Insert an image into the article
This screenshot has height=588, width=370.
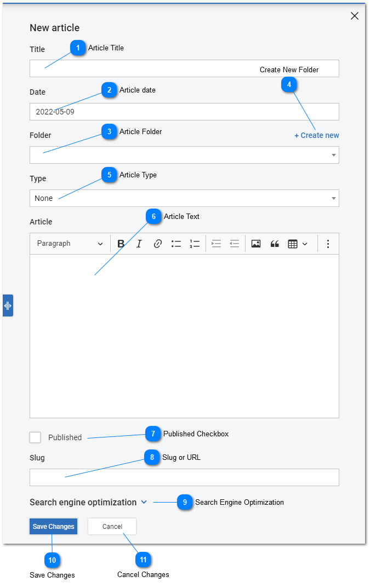click(x=256, y=244)
